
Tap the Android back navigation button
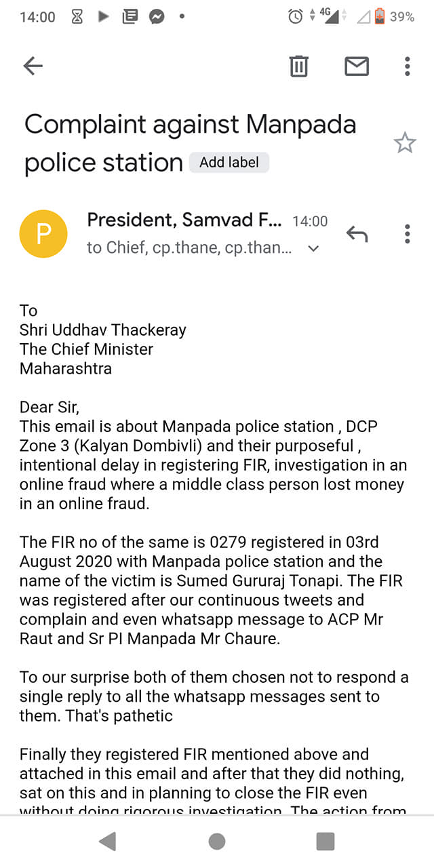[x=108, y=842]
